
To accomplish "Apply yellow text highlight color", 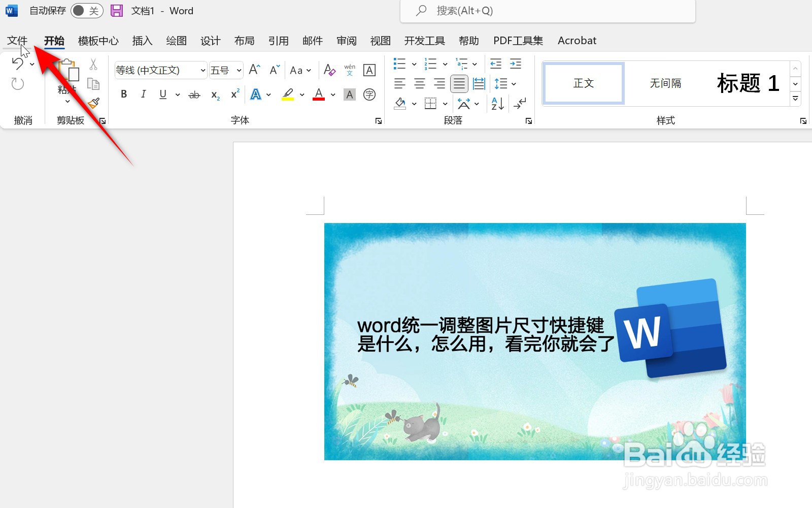I will [x=288, y=94].
